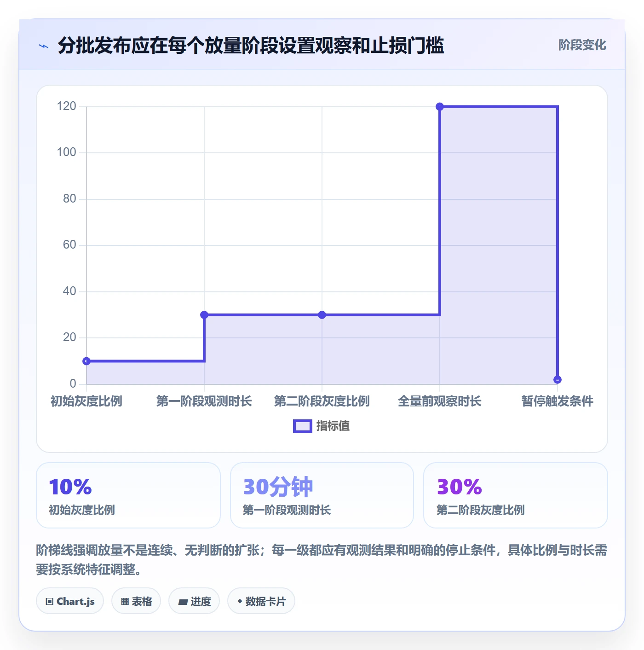Click the y-axis value 60
This screenshot has height=650, width=644.
[x=69, y=245]
